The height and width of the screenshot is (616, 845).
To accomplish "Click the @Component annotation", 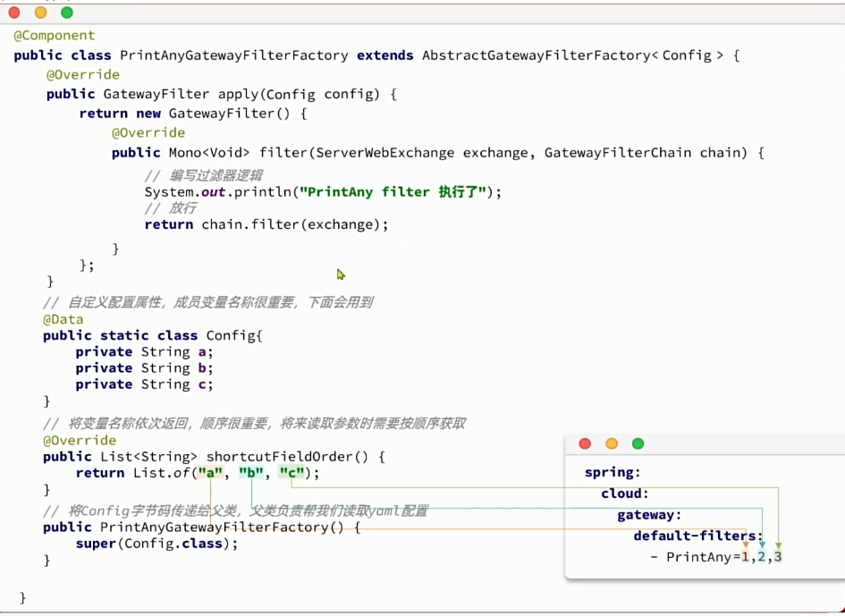I will [54, 36].
